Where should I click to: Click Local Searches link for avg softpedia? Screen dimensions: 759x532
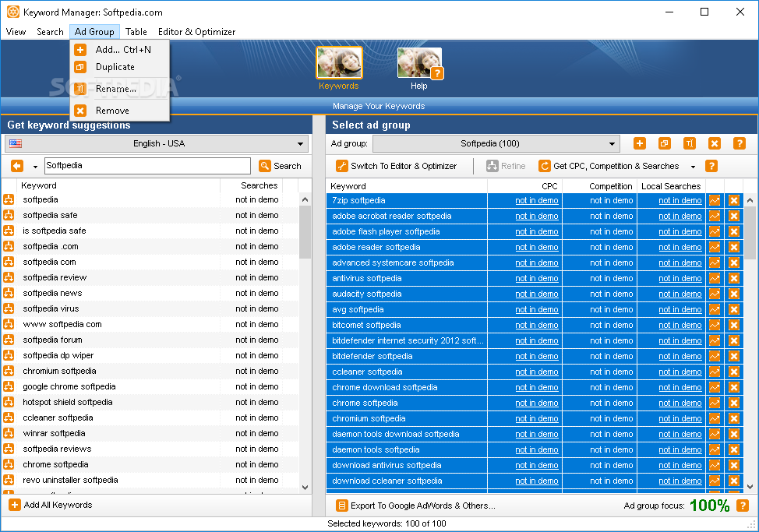point(680,309)
